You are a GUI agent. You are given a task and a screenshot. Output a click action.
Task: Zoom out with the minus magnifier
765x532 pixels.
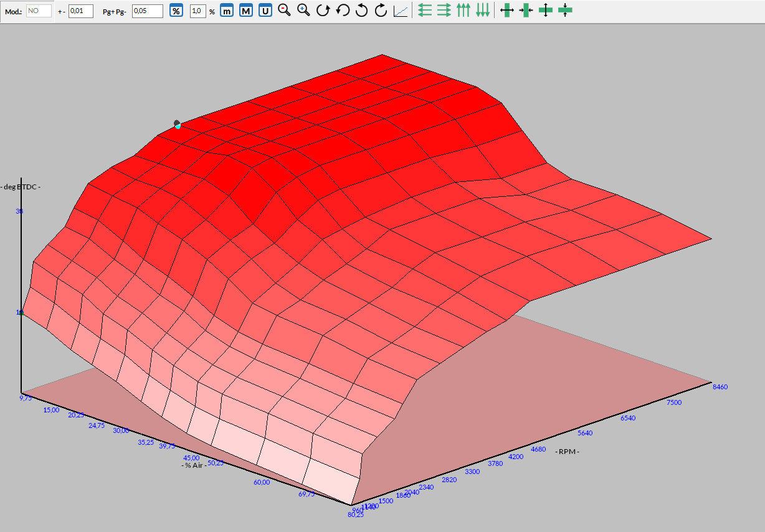coord(285,11)
